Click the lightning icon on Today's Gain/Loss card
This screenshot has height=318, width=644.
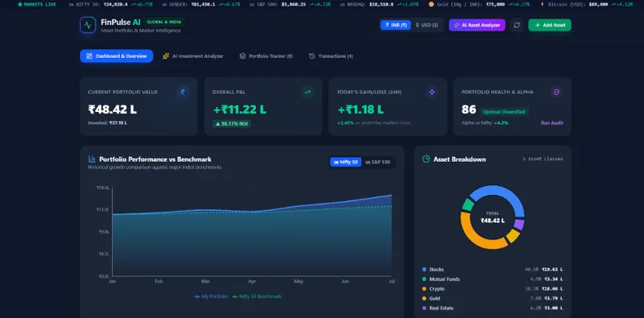(x=431, y=92)
